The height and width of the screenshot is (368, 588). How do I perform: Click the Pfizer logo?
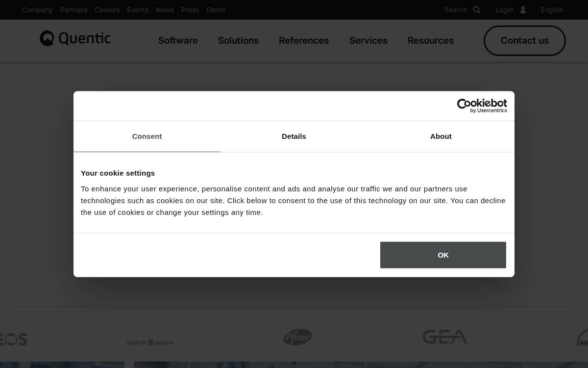tap(297, 337)
